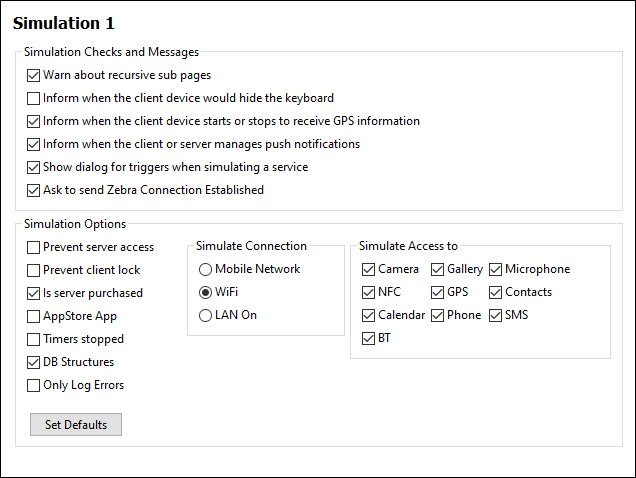Image resolution: width=636 pixels, height=478 pixels.
Task: Uncheck the BT access checkbox
Action: point(369,338)
